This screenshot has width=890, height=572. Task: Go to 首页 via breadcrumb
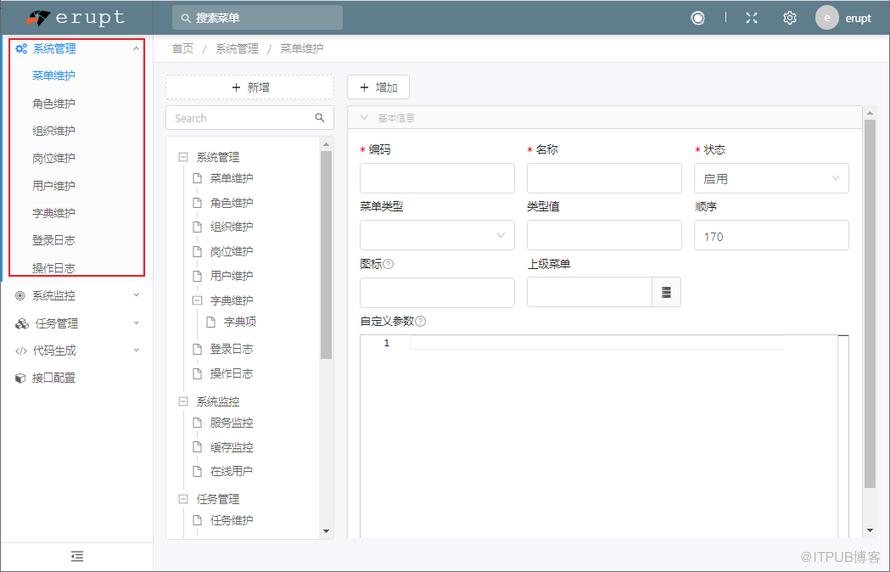[183, 49]
